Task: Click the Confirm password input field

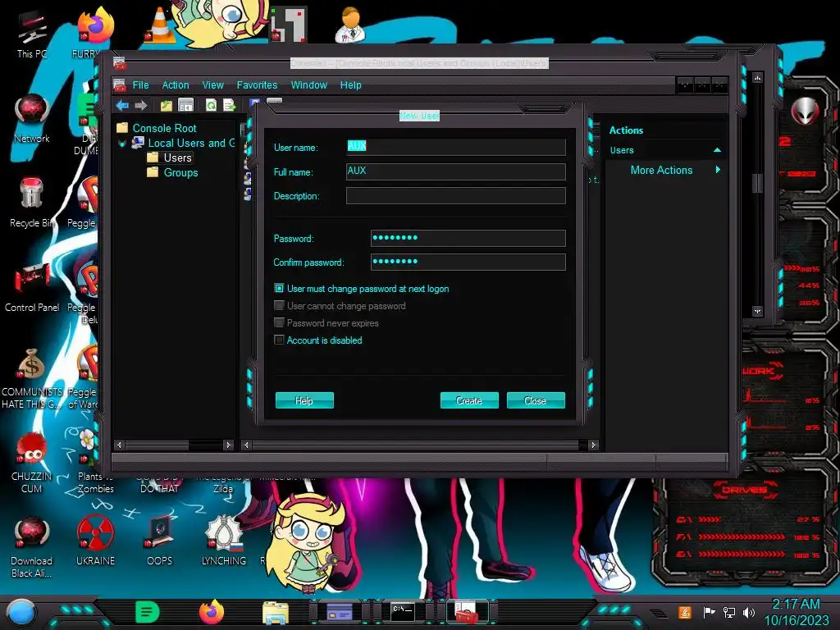Action: (x=468, y=262)
